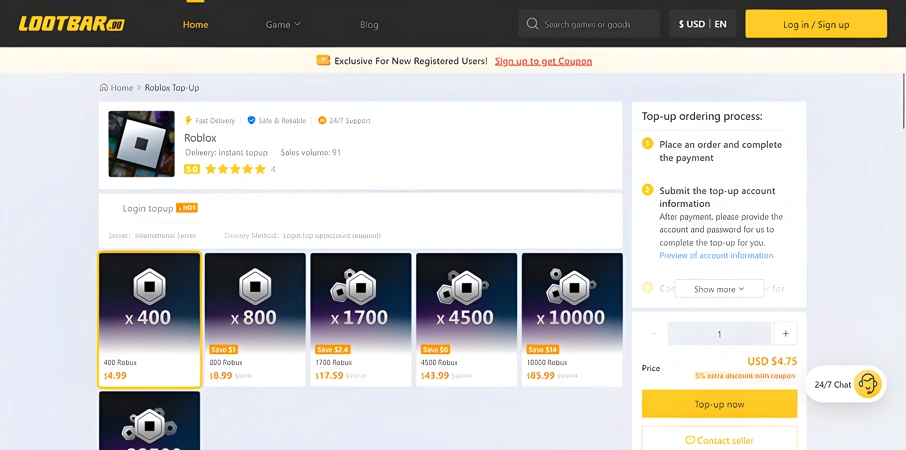
Task: Open USD / EN currency language selector
Action: click(702, 24)
